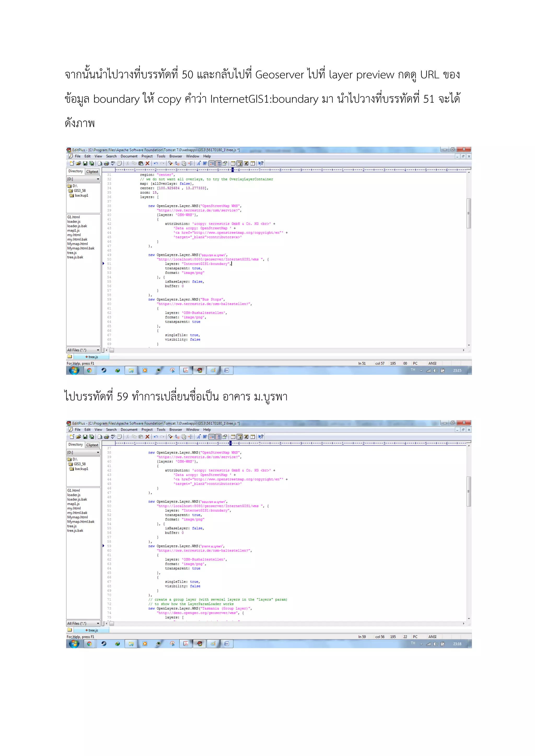Click Spell Check icon in upper EditPlus toolbar

(x=113, y=163)
